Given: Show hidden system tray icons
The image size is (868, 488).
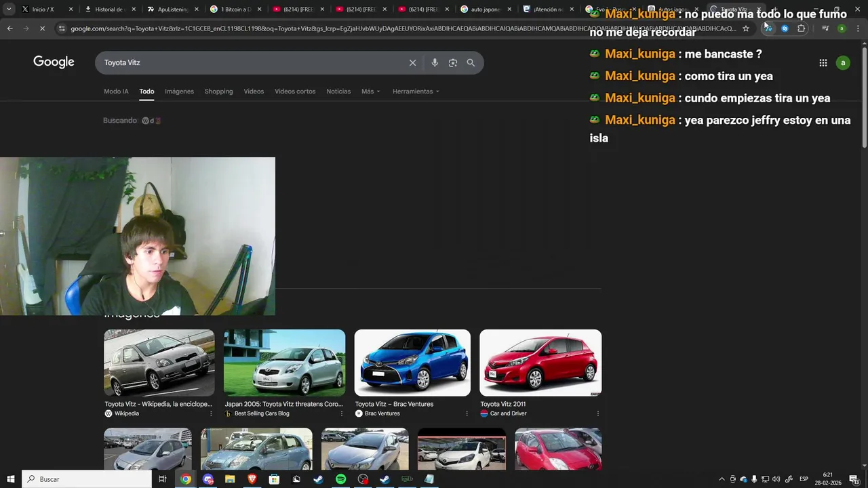Looking at the screenshot, I should 722,479.
